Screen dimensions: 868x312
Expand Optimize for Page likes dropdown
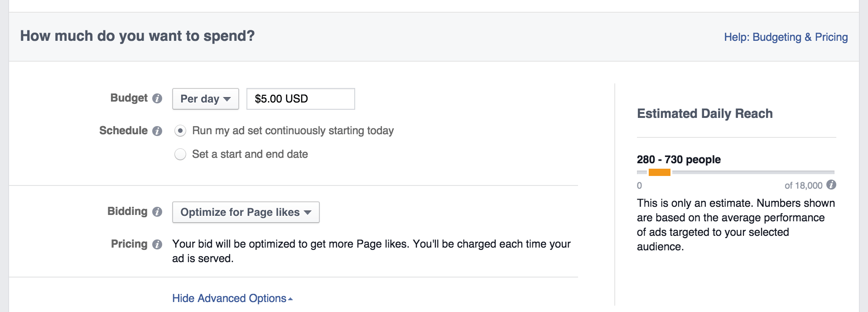coord(246,212)
